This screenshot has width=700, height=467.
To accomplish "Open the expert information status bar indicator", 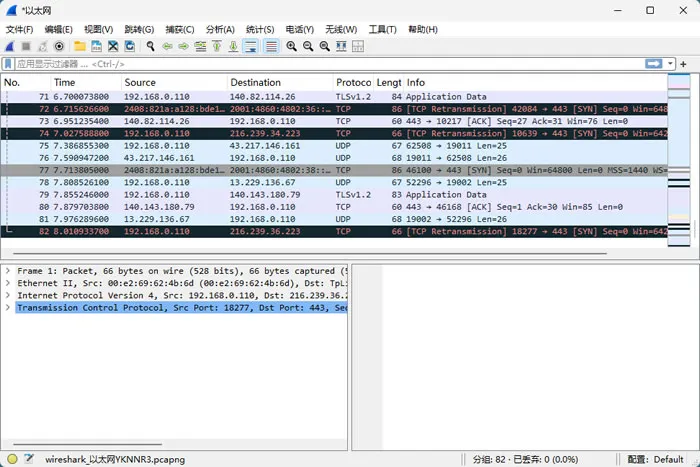I will (x=12, y=459).
